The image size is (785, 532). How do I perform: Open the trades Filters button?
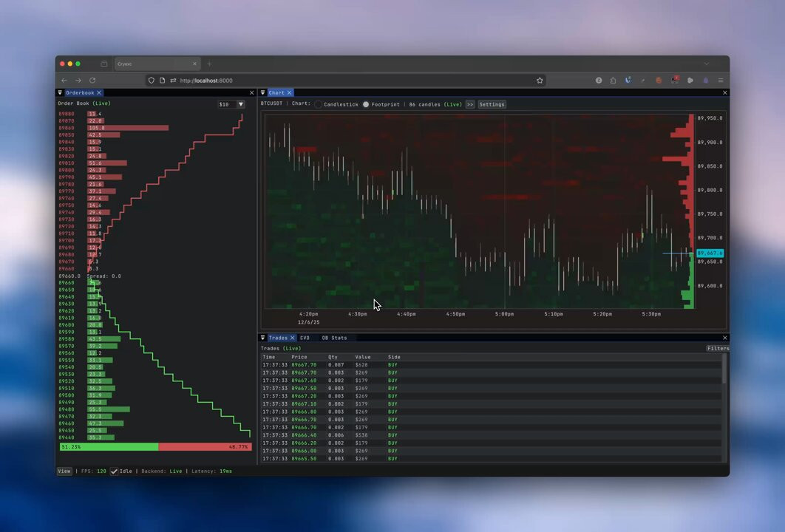tap(718, 348)
